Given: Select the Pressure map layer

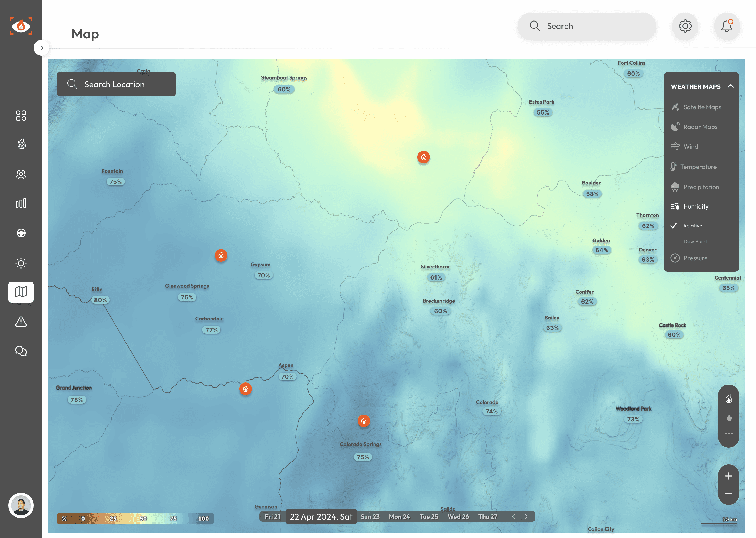Looking at the screenshot, I should coord(689,258).
